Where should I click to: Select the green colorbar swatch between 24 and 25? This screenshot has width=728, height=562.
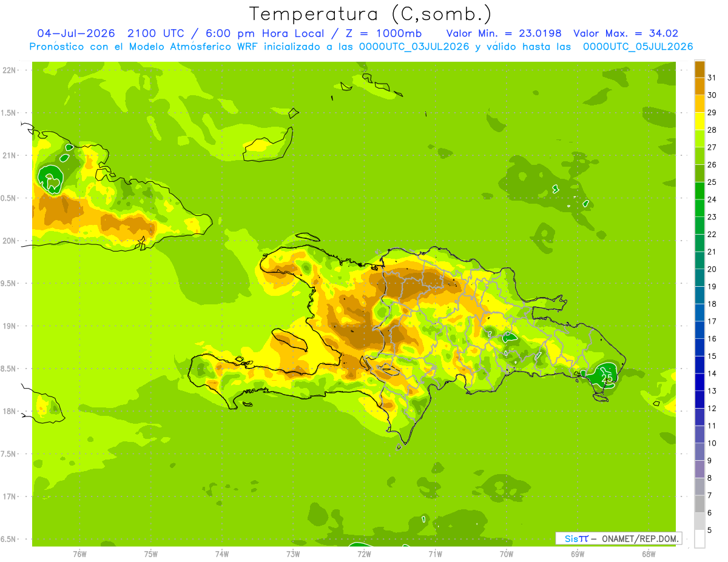point(699,190)
